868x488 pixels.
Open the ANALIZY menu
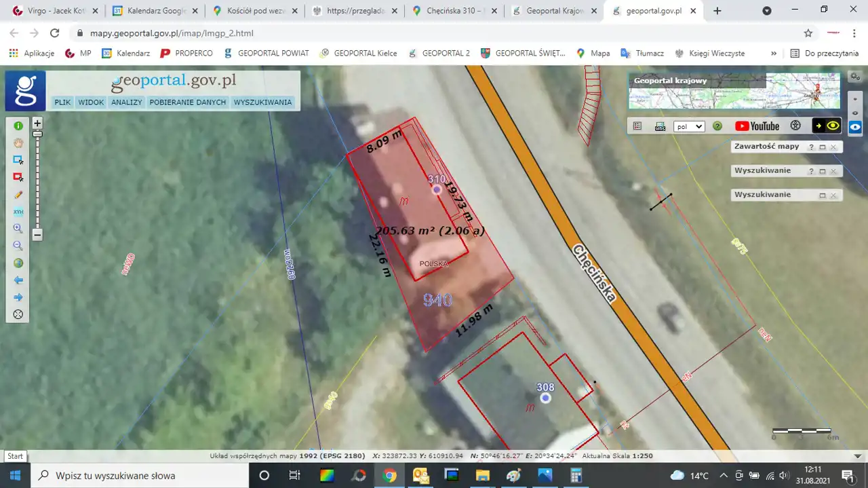127,102
